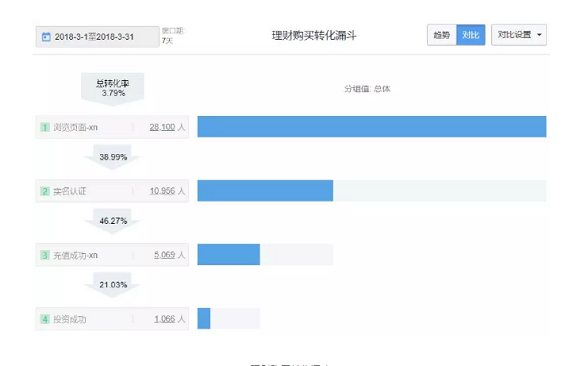Select the 浏览页面-xn funnel step
Screen dimensions: 565x366
pyautogui.click(x=112, y=127)
